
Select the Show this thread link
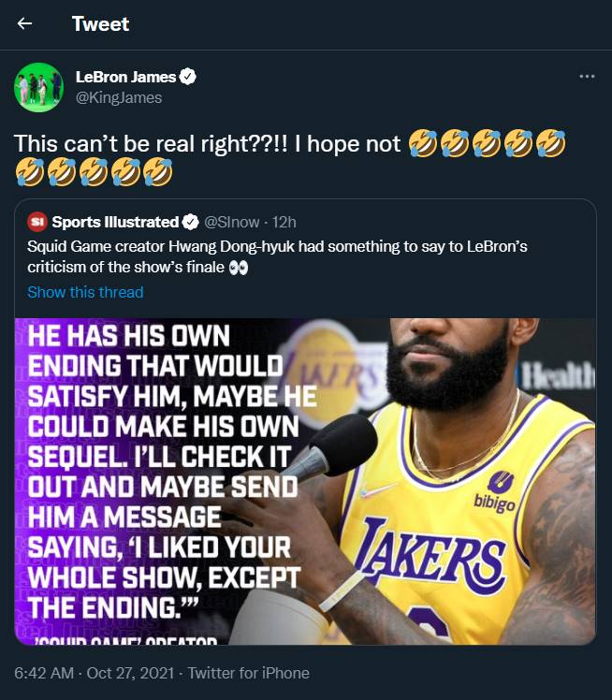(85, 292)
